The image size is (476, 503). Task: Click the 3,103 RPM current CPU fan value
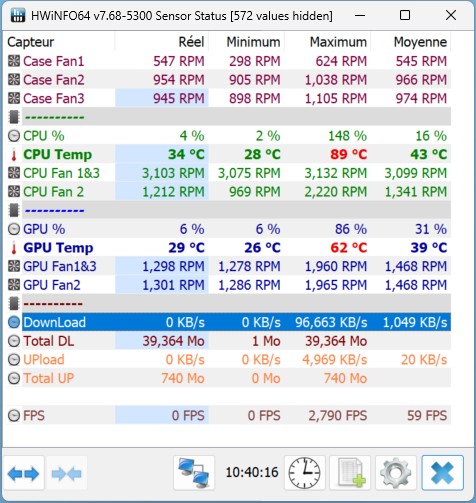coord(173,173)
